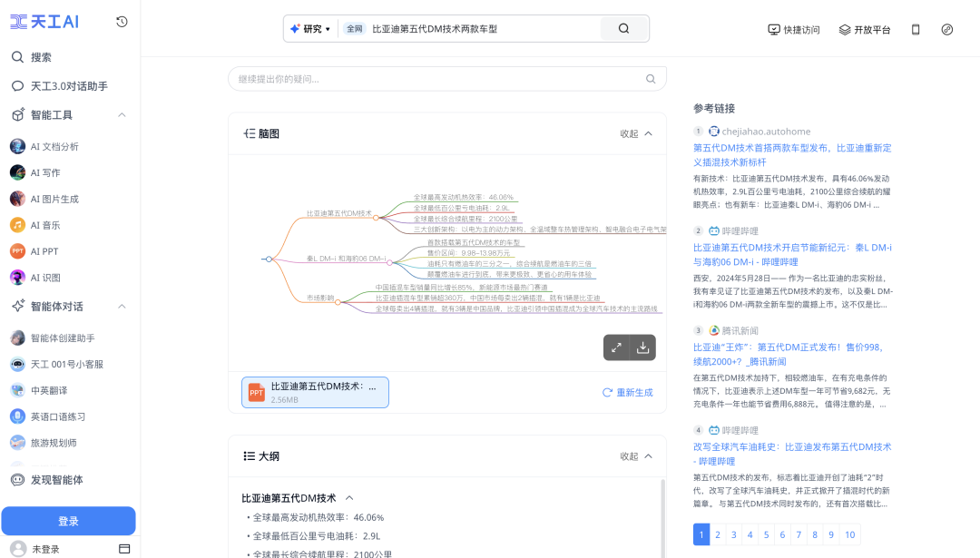Click the follow-up question input field
Image resolution: width=980 pixels, height=558 pixels.
[436, 79]
